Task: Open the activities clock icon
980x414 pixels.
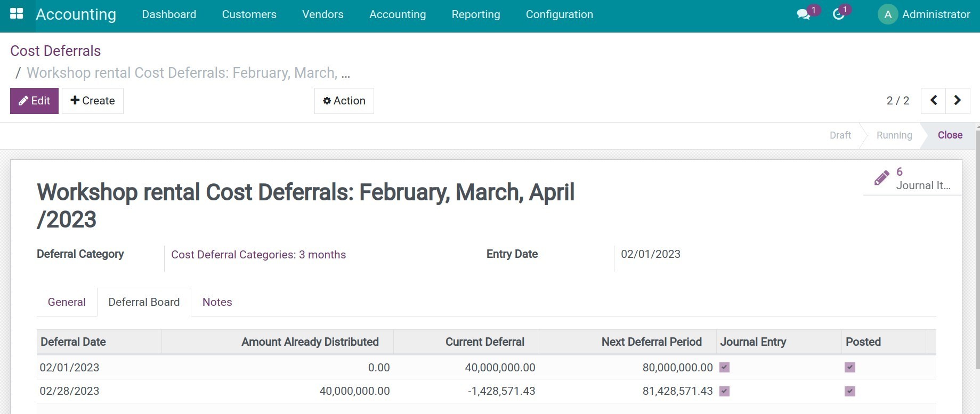Action: pyautogui.click(x=838, y=14)
